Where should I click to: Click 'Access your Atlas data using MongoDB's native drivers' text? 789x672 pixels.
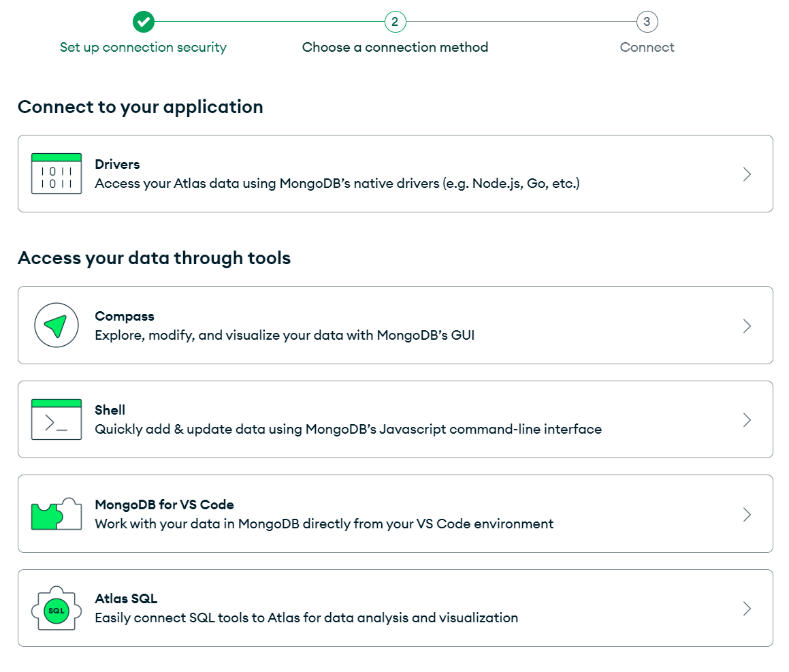click(x=337, y=183)
